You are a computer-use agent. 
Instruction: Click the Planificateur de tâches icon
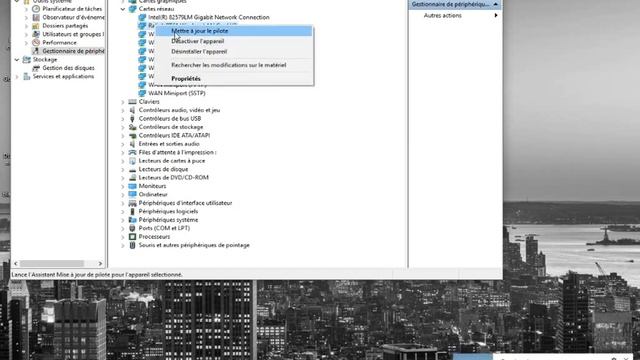click(x=36, y=9)
